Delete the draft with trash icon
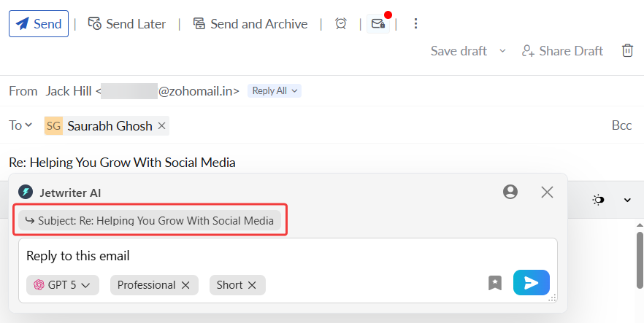Image resolution: width=644 pixels, height=323 pixels. [x=627, y=50]
